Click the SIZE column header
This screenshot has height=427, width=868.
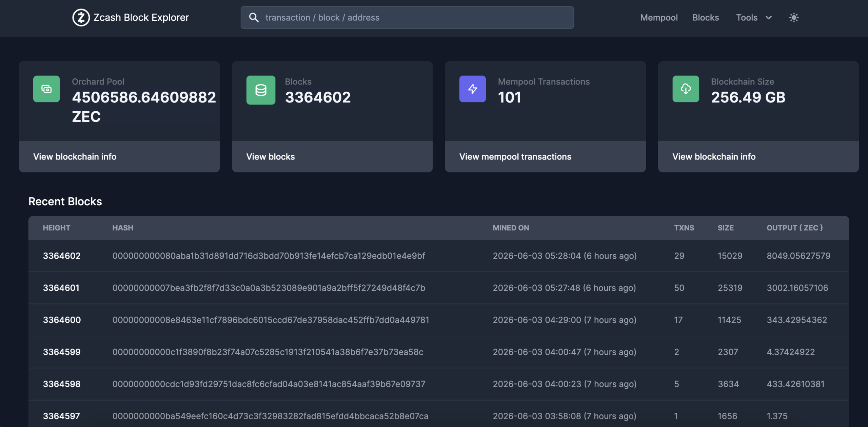tap(726, 228)
